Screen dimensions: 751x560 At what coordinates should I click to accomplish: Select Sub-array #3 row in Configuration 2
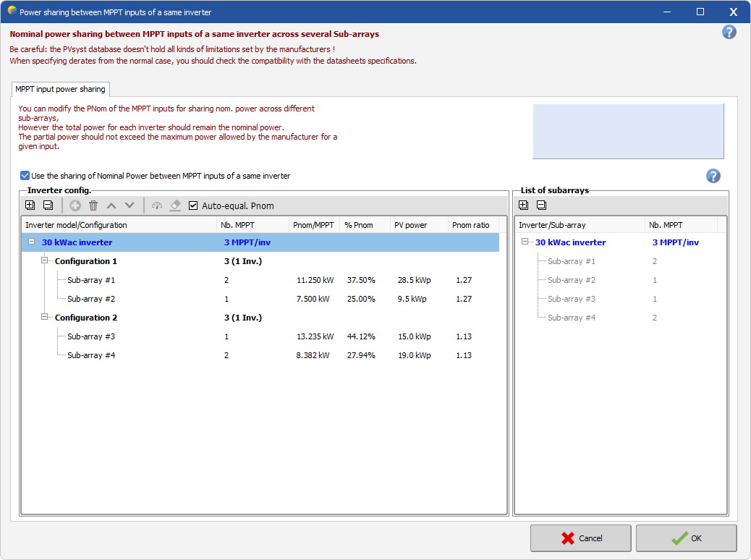[260, 336]
